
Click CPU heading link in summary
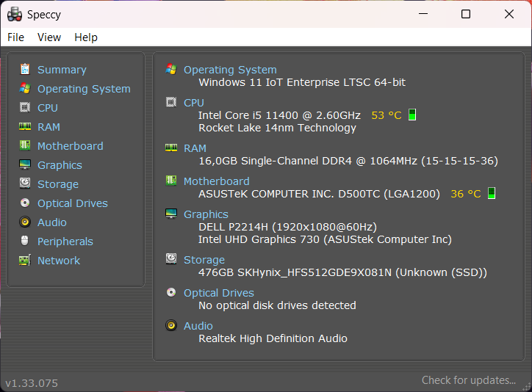tap(194, 103)
